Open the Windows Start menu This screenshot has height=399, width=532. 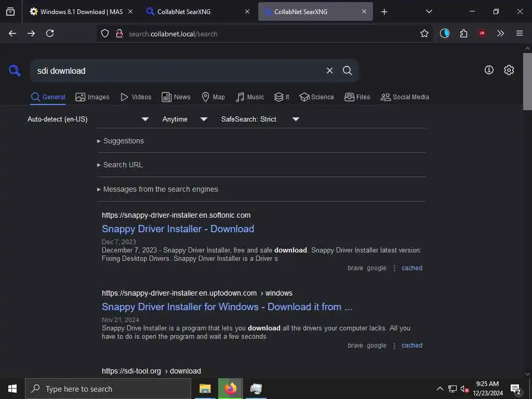click(x=12, y=389)
